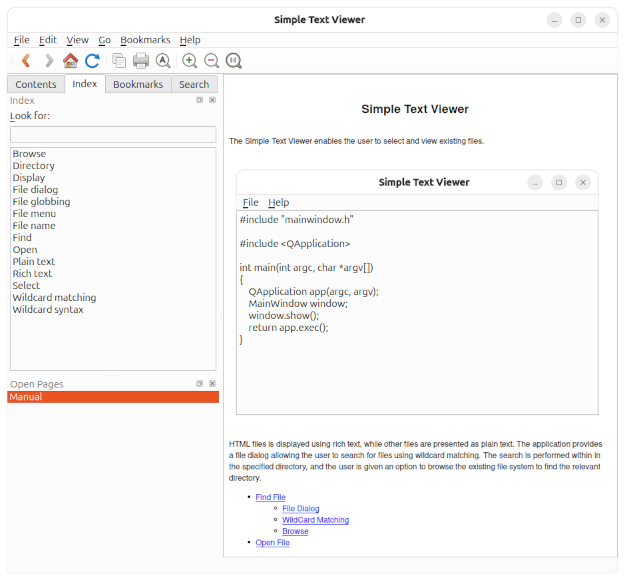
Task: Close the Open Pages panel
Action: [212, 384]
